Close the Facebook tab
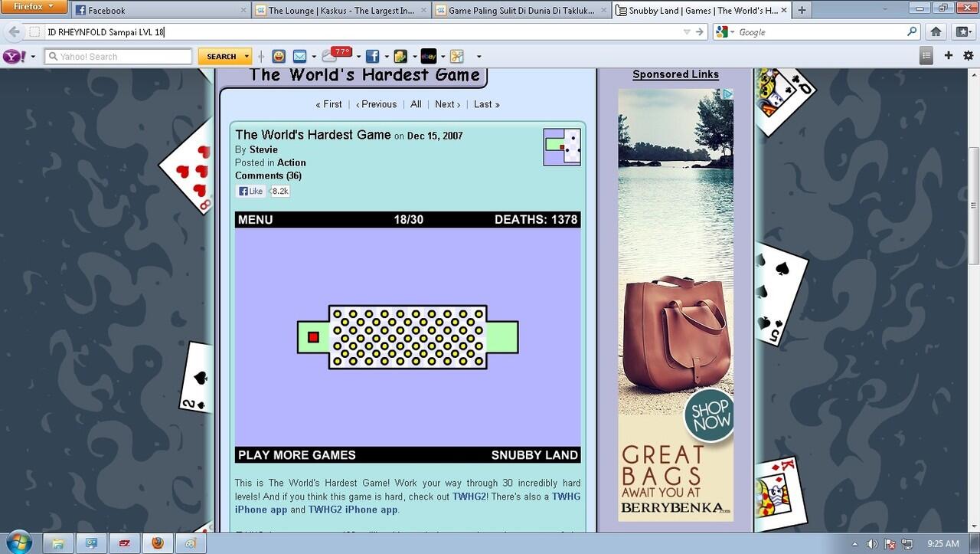Viewport: 980px width, 554px height. (x=244, y=11)
